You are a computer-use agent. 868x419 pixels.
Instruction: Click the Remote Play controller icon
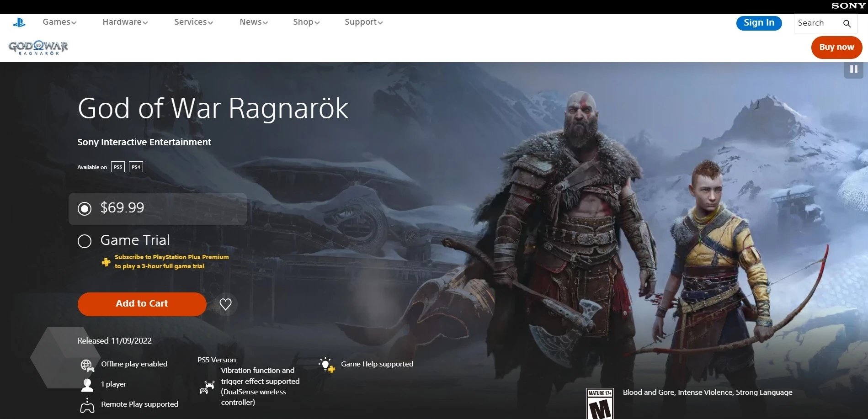tap(87, 405)
